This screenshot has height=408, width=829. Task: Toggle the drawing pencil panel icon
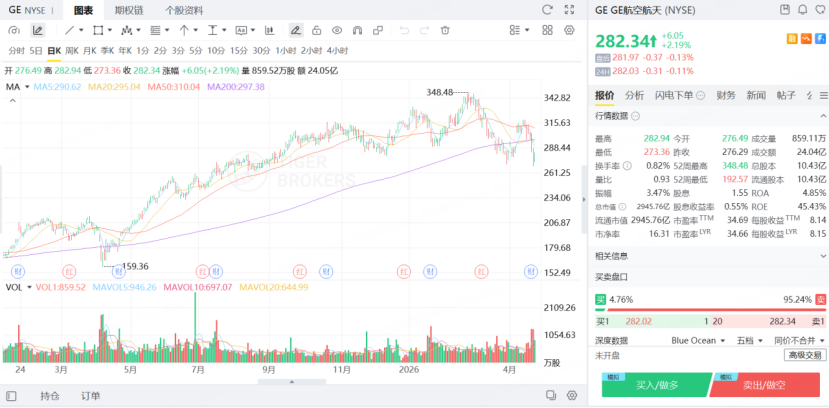38,30
